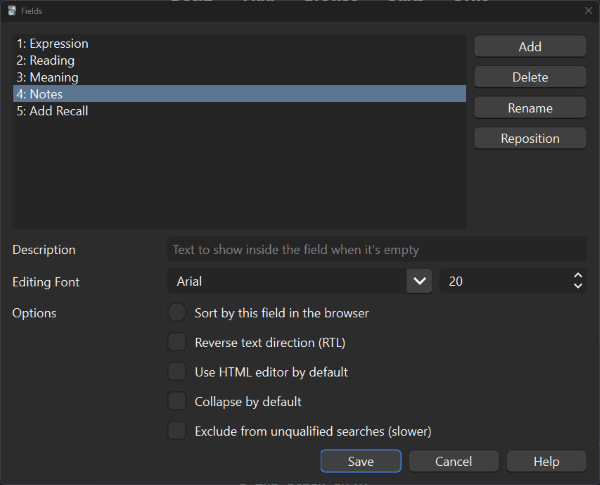The image size is (600, 485).
Task: Select the Expression field in the list
Action: coord(240,44)
